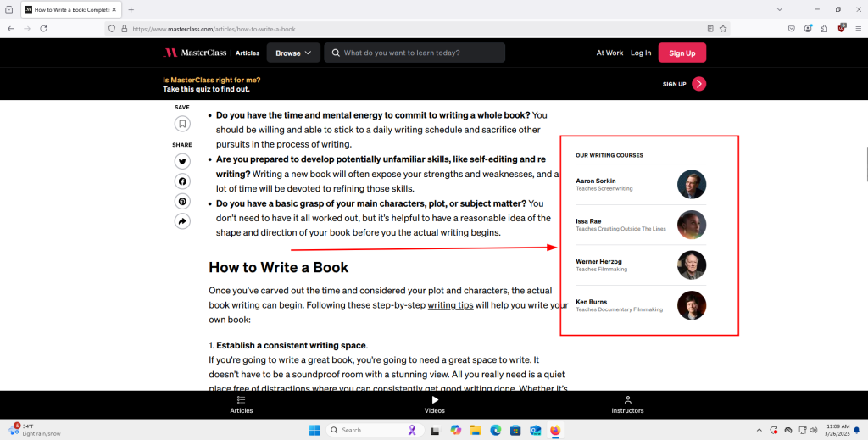The image size is (868, 440).
Task: Switch to the Articles bottom tab
Action: click(x=242, y=404)
